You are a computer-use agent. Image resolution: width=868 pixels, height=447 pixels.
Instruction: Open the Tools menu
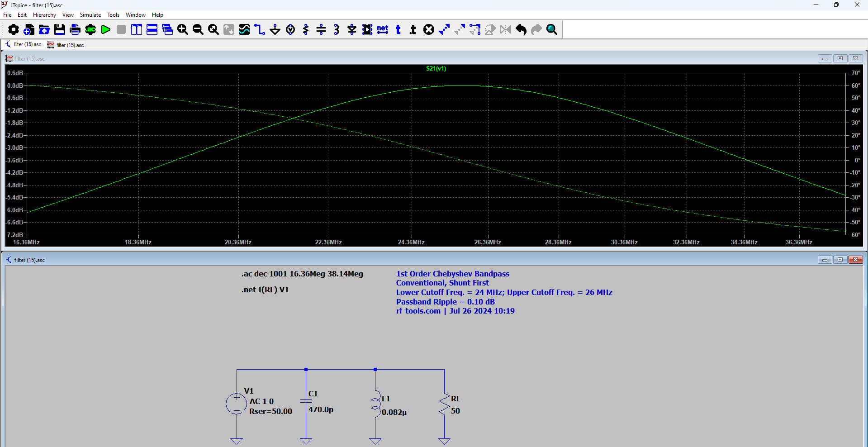(113, 15)
